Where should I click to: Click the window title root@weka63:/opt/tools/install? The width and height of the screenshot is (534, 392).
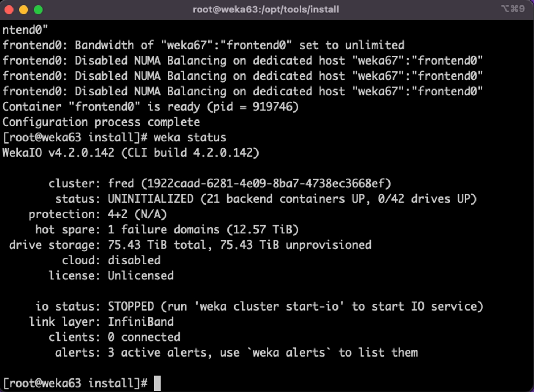[266, 9]
